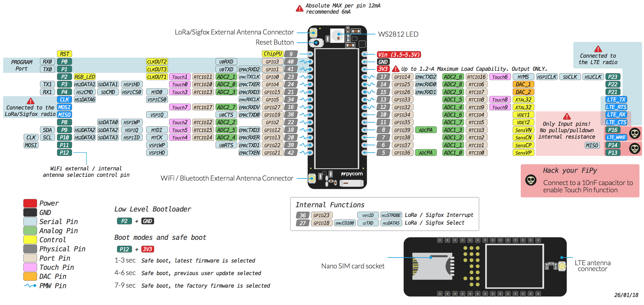Click the red Power legend swatch

30,203
